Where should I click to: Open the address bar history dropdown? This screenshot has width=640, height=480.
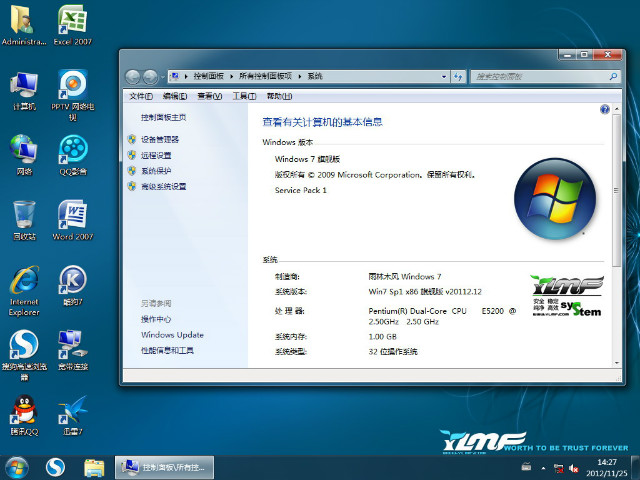(x=444, y=76)
